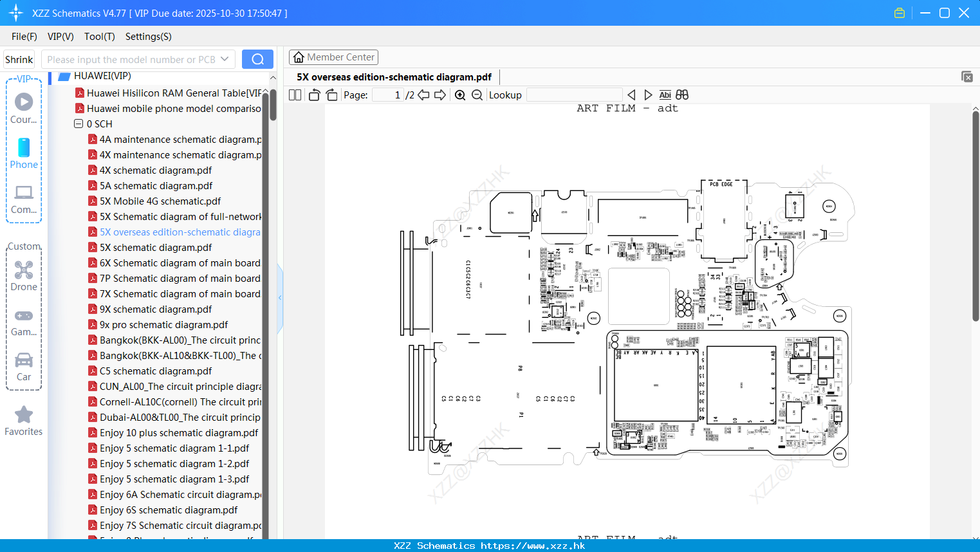Viewport: 980px width, 552px height.
Task: Click the PDF viewer vertical scrollbar
Action: click(x=975, y=216)
